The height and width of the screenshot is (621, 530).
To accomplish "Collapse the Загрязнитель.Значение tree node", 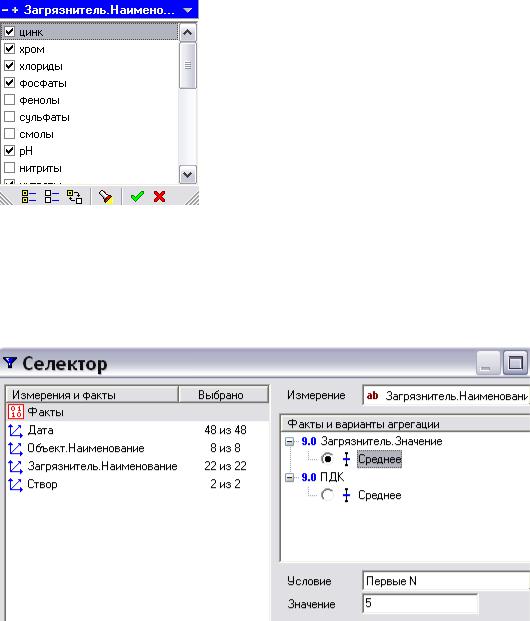I will 290,441.
